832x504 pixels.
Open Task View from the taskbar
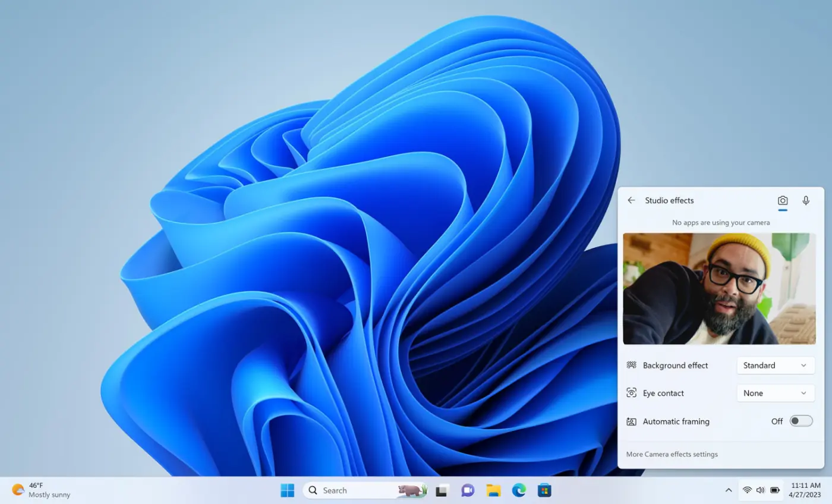pyautogui.click(x=442, y=491)
